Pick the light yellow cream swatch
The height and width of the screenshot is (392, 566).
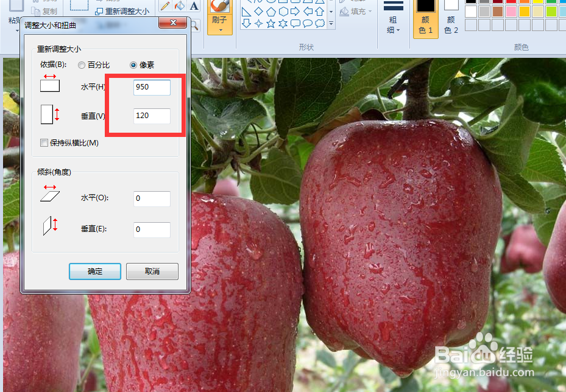coord(537,11)
